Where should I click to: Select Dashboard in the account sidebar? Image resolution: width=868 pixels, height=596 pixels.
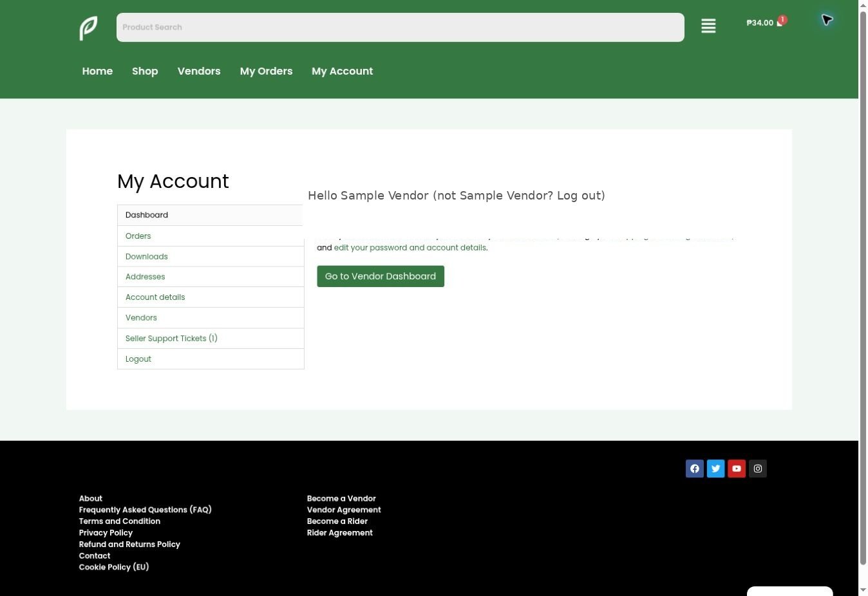tap(211, 215)
